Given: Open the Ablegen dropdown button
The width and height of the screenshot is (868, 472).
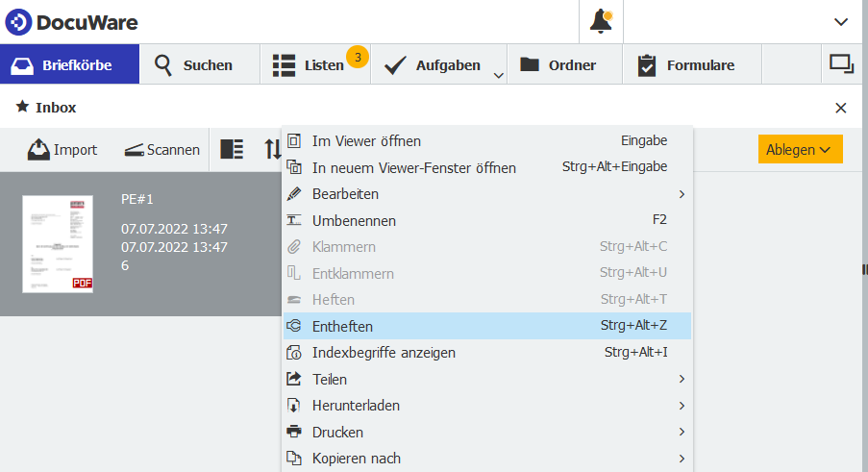Looking at the screenshot, I should click(x=800, y=149).
